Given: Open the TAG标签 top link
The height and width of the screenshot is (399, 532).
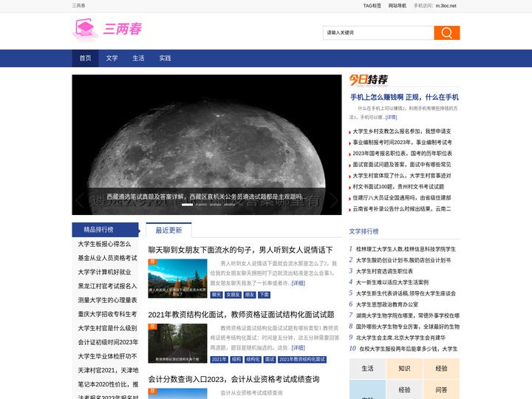Looking at the screenshot, I should [372, 6].
